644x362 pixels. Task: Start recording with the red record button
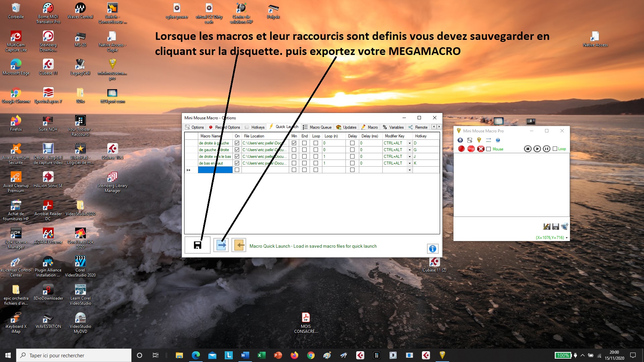(461, 148)
